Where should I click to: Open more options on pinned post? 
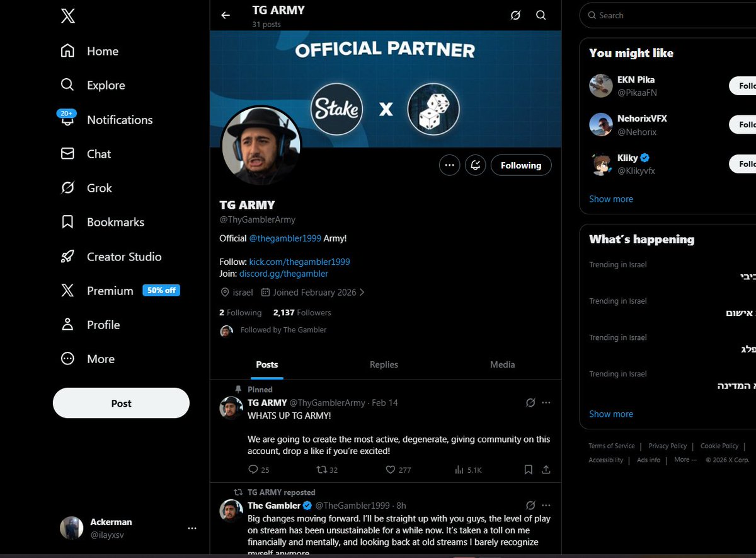point(546,402)
